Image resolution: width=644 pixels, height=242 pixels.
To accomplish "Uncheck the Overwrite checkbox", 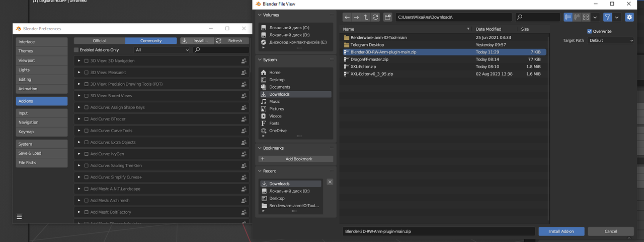I will click(x=590, y=31).
